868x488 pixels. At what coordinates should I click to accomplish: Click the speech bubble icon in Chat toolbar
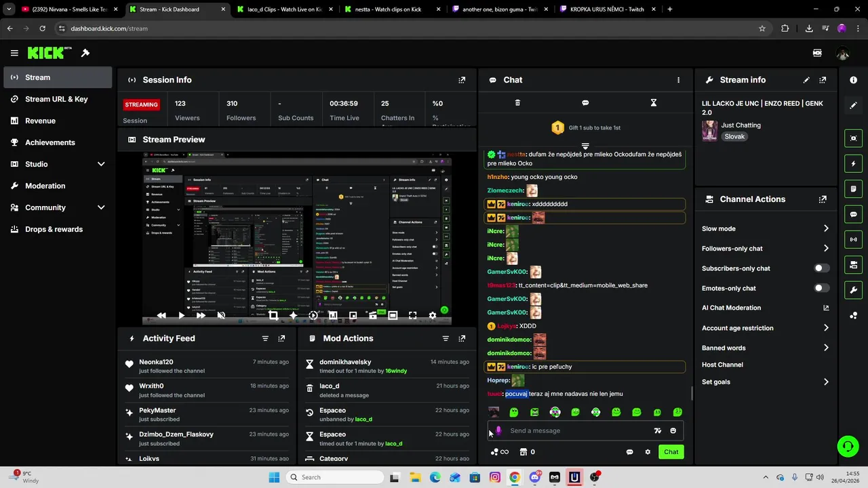click(585, 103)
